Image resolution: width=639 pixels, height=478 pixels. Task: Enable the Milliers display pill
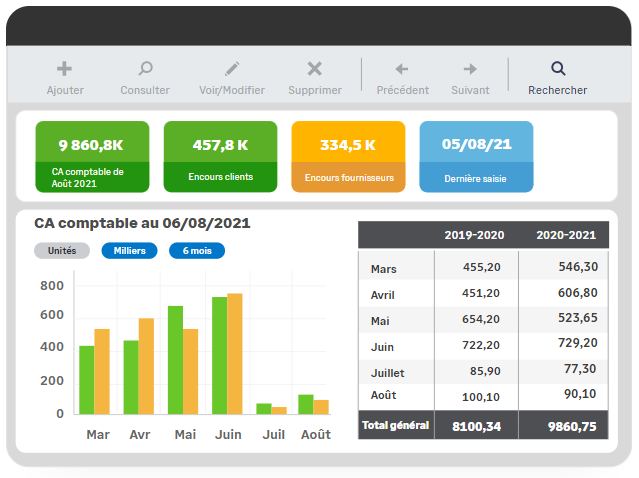point(129,251)
